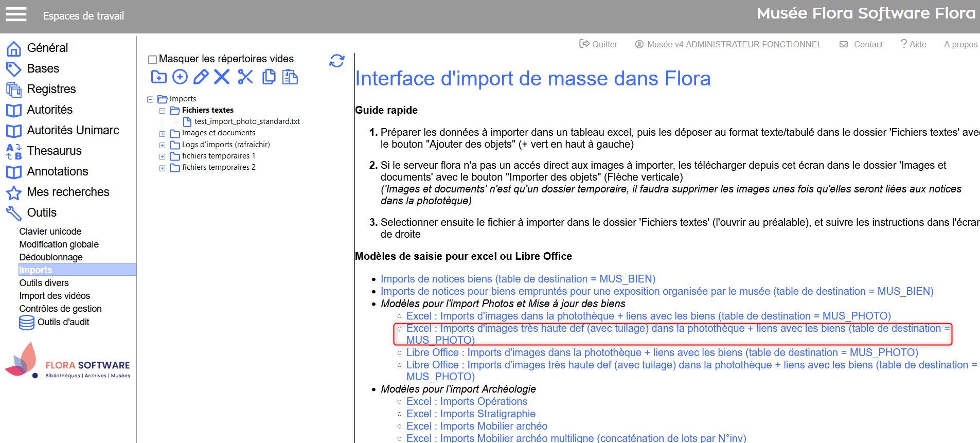Click the Annotations book icon

point(14,172)
